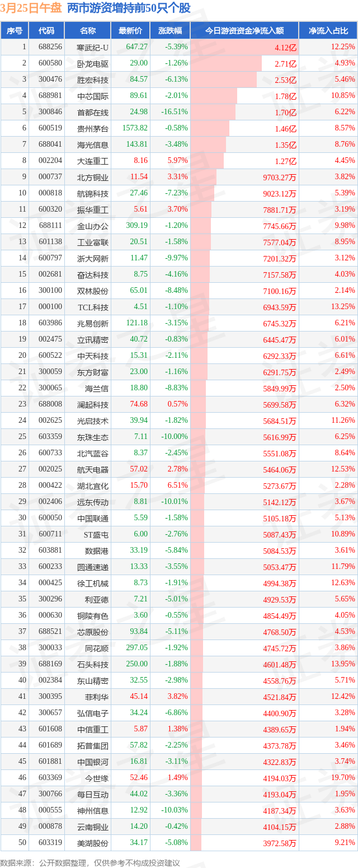Select 贵州茅台 price 1573.82

[135, 128]
